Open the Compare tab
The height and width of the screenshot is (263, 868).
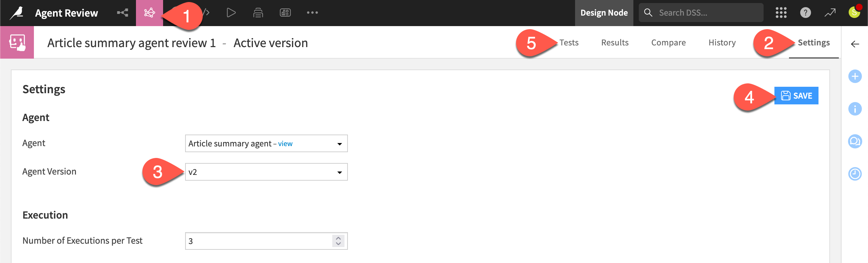pyautogui.click(x=668, y=42)
